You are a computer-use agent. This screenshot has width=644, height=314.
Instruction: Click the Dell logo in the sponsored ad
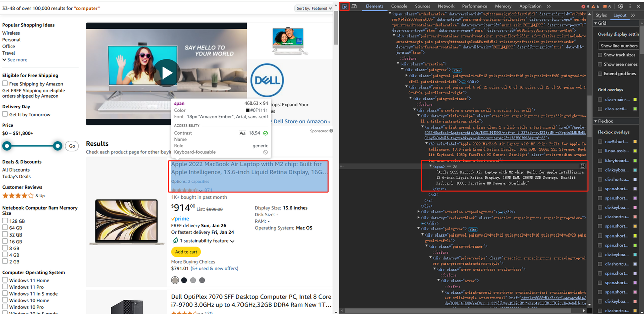[267, 81]
